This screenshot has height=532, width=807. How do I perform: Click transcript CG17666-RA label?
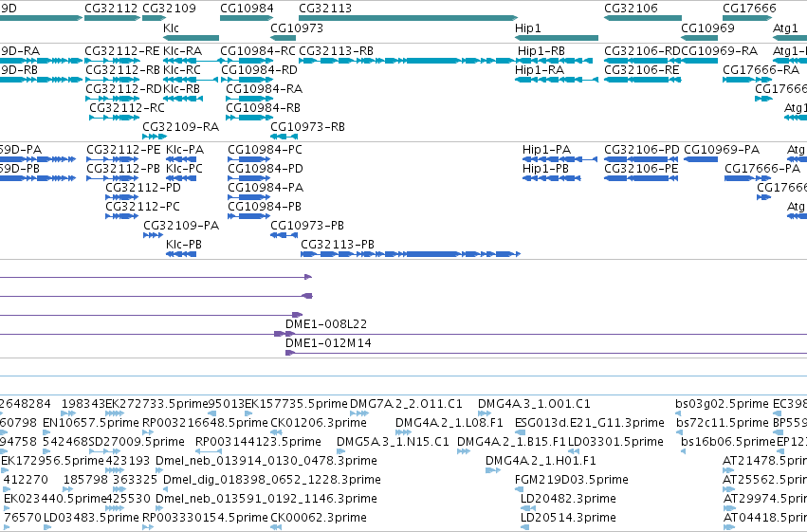pyautogui.click(x=761, y=70)
